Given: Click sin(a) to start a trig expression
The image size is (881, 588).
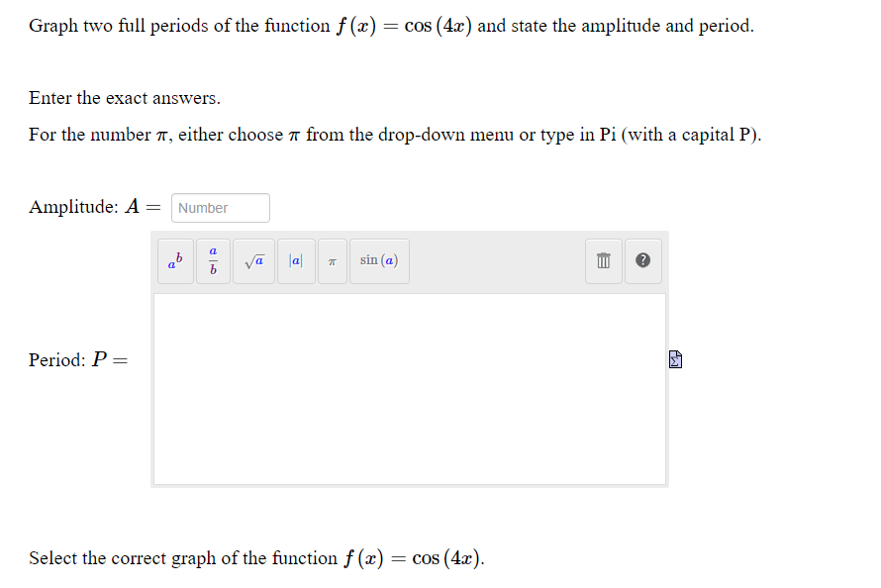Looking at the screenshot, I should click(x=379, y=260).
